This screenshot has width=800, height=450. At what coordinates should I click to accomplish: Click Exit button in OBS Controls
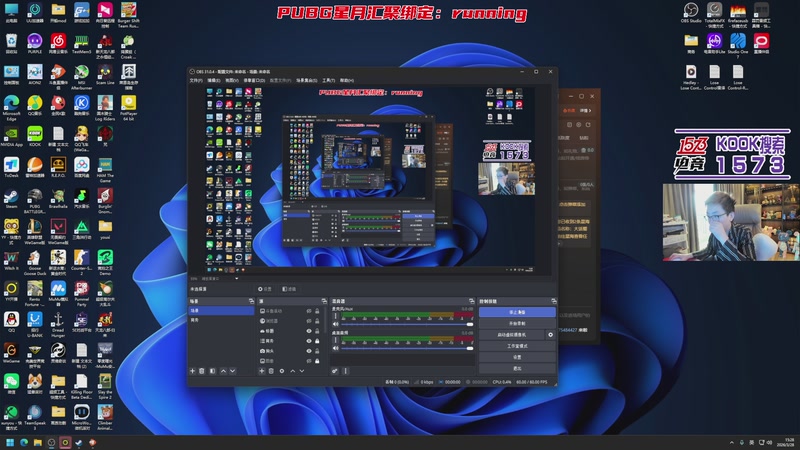pyautogui.click(x=517, y=368)
